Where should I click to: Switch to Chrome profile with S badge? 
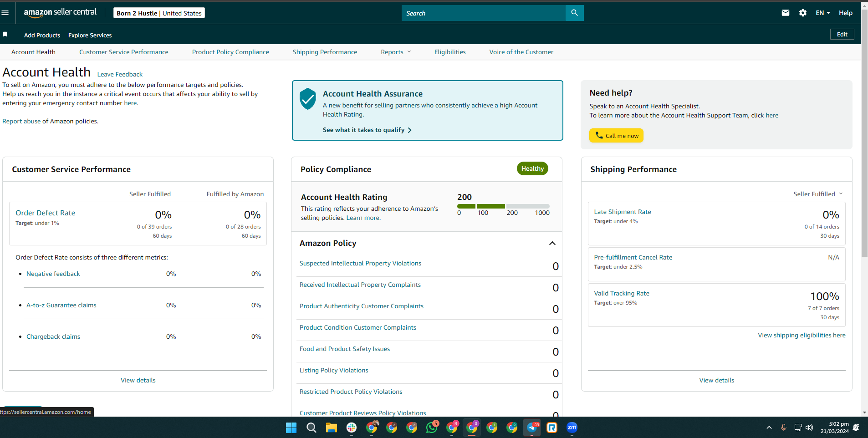(472, 428)
